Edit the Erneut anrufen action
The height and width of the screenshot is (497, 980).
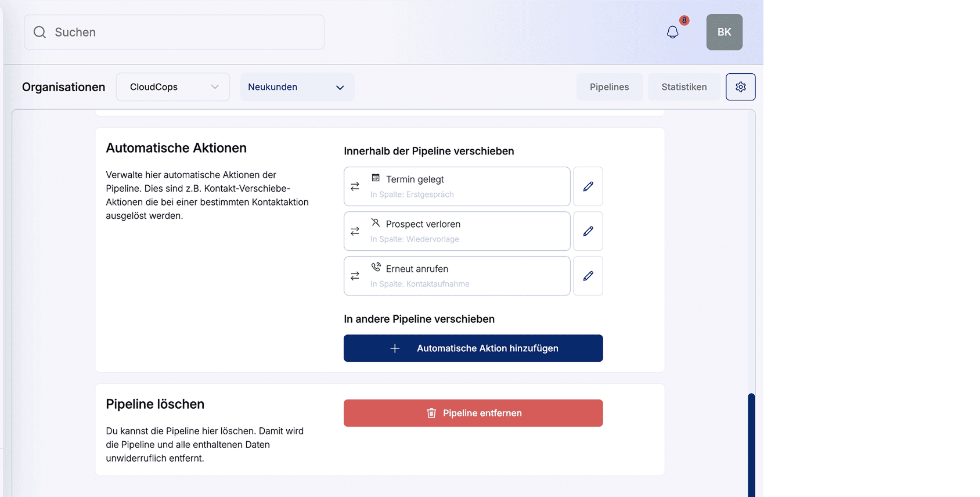(588, 276)
